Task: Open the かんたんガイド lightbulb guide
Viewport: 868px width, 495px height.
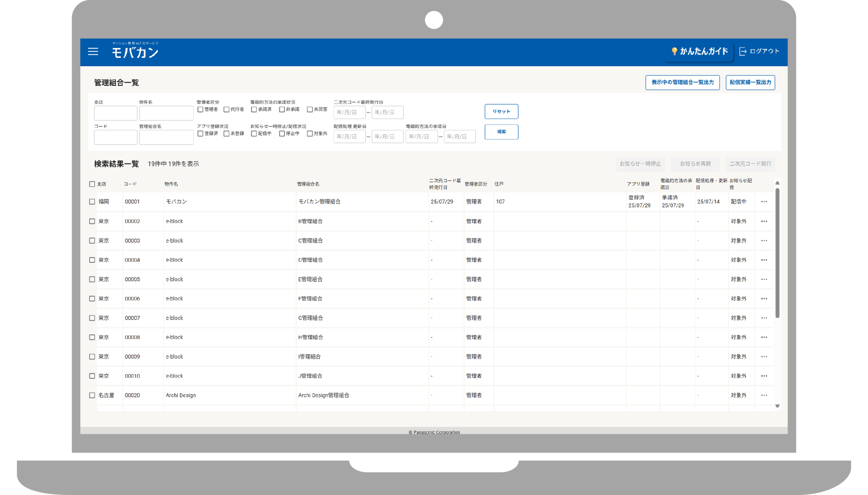Action: tap(699, 51)
